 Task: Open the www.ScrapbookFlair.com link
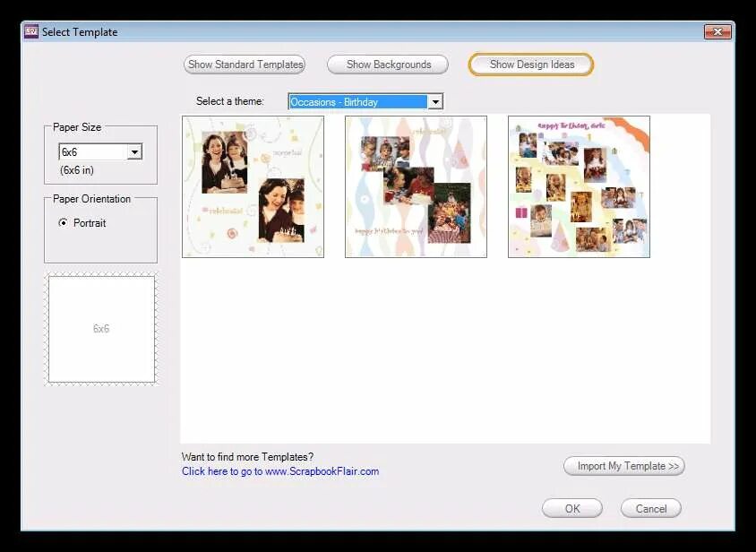280,471
